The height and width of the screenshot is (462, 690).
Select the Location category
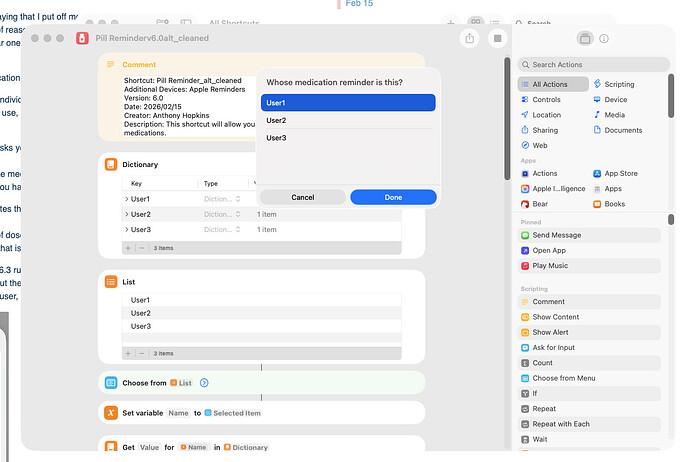pos(526,115)
